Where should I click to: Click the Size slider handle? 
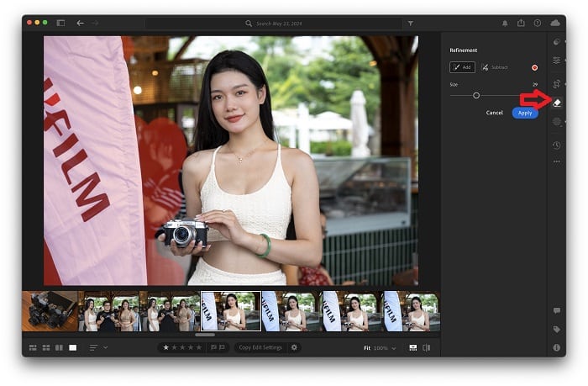476,95
